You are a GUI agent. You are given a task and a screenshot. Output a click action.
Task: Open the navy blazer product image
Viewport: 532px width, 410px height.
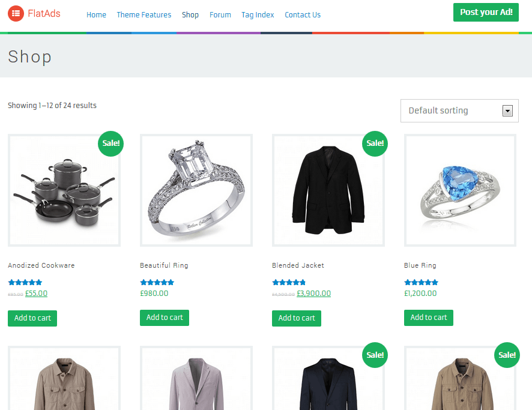[328, 378]
